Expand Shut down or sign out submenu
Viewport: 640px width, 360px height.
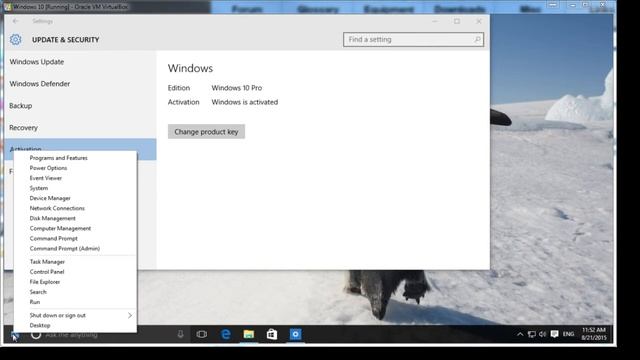coord(76,316)
